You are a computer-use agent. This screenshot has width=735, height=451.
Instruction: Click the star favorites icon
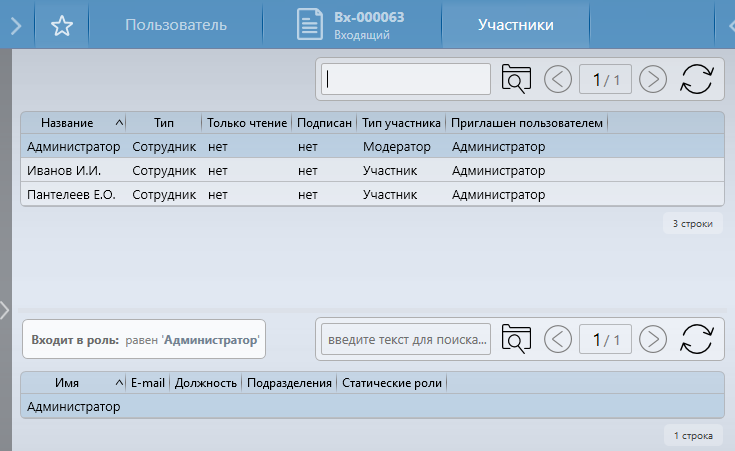tap(61, 25)
